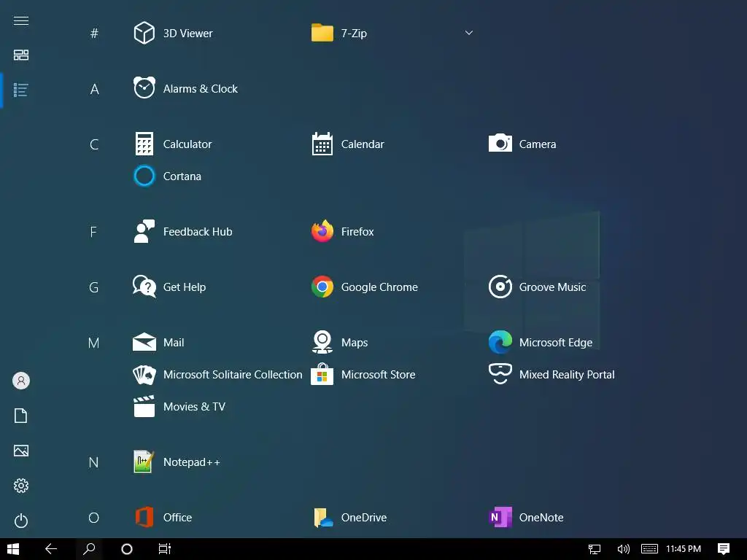Image resolution: width=747 pixels, height=560 pixels.
Task: Open the network tray icon
Action: 595,549
